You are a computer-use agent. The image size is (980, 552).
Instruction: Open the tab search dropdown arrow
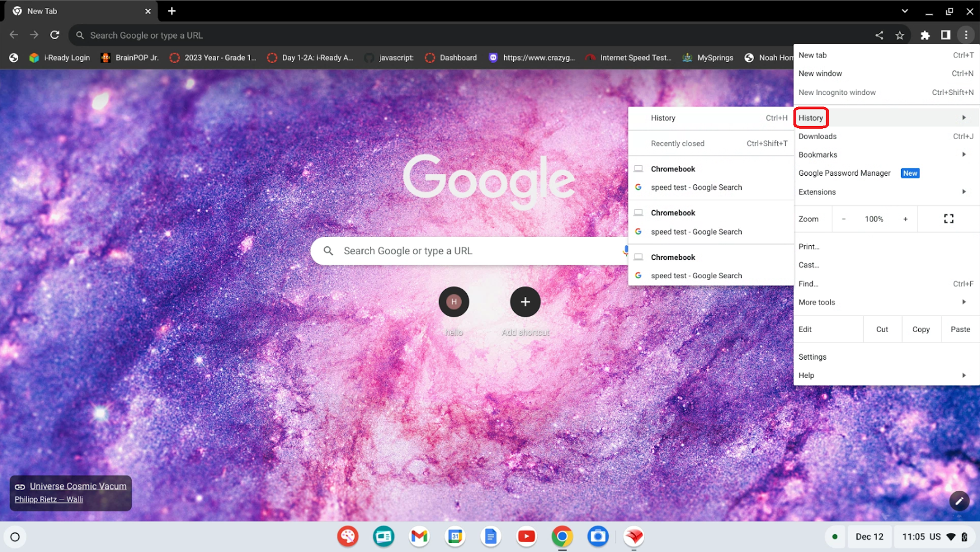(x=905, y=11)
